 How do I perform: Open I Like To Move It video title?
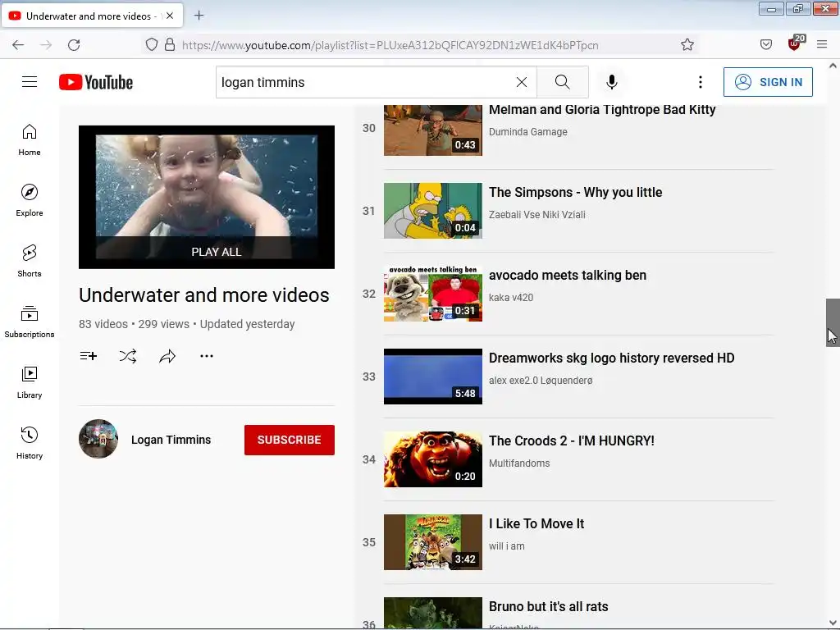pyautogui.click(x=536, y=524)
